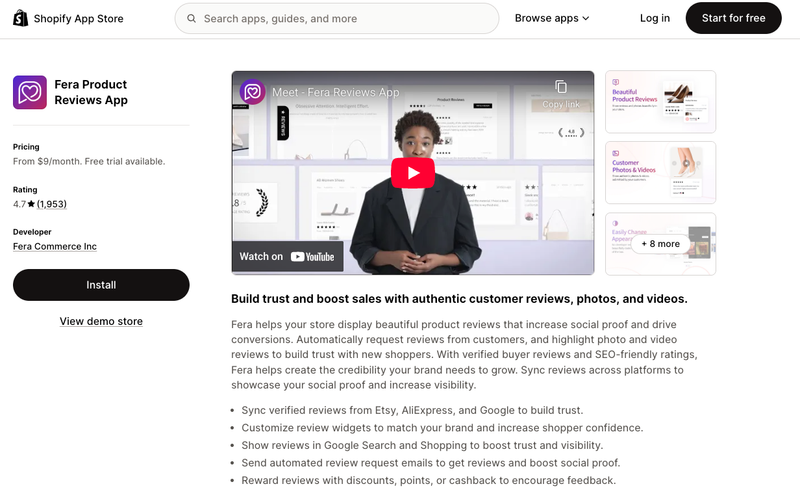Focus the Search apps, guides input field
The image size is (800, 503).
[337, 18]
